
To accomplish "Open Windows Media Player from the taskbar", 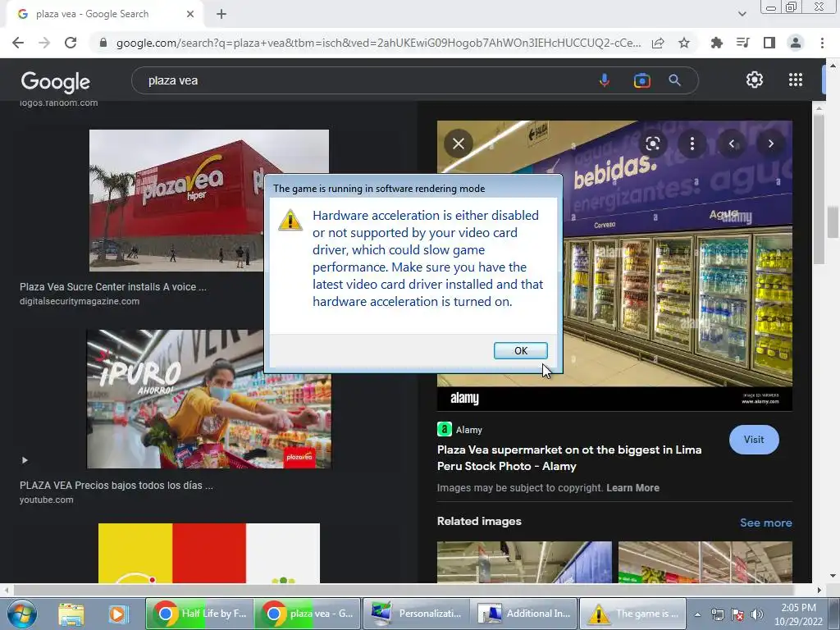I will click(117, 614).
